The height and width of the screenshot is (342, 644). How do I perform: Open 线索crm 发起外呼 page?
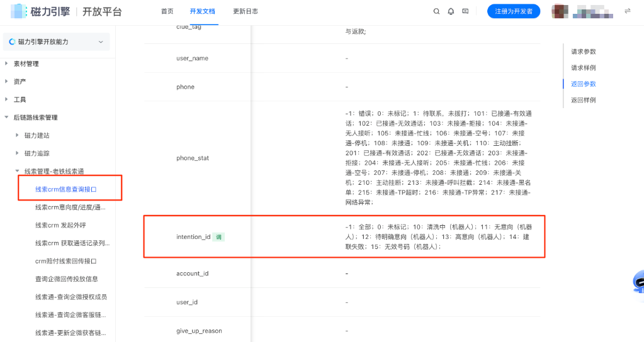[60, 225]
